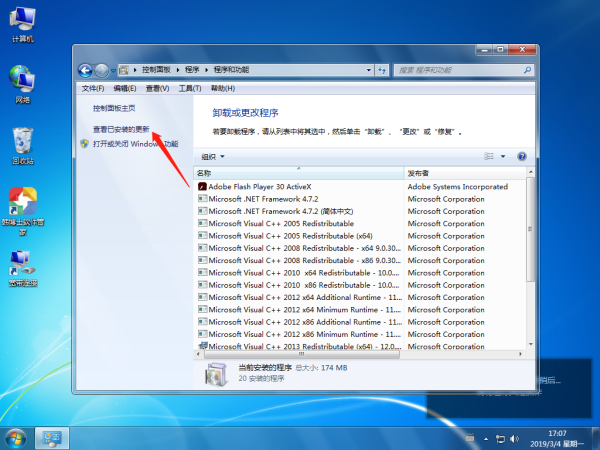600x450 pixels.
Task: Click 打开或关闭 Windows 功能 link
Action: tap(135, 144)
